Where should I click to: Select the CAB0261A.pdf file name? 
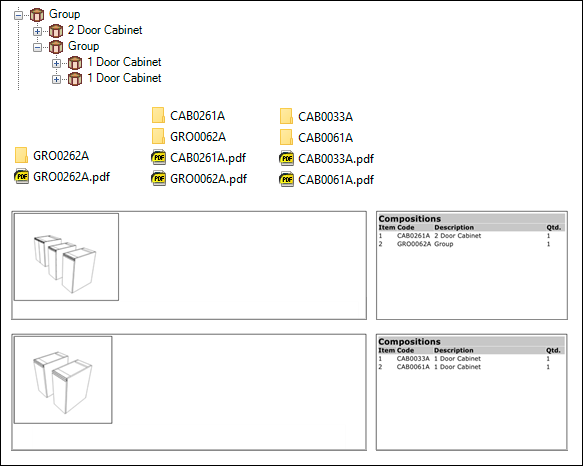point(208,158)
